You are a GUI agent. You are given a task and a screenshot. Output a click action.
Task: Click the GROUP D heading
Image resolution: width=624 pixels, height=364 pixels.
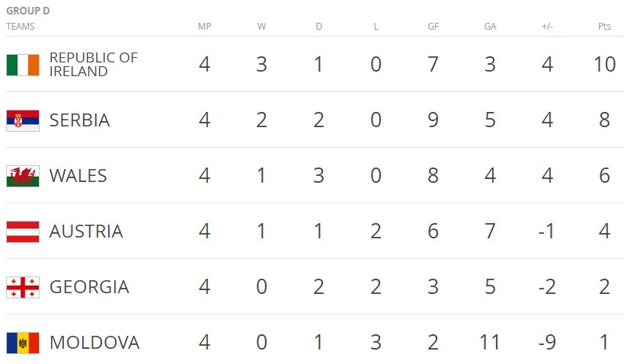tap(28, 11)
